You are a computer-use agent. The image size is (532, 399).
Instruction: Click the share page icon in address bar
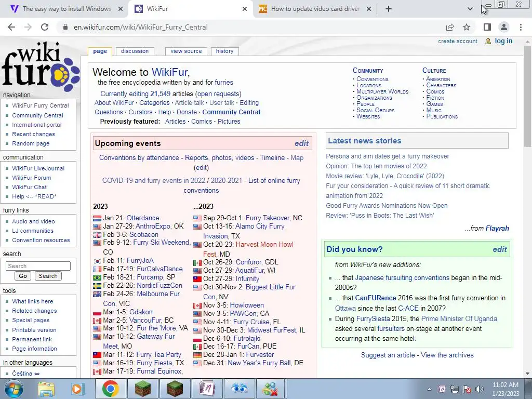coord(450,27)
